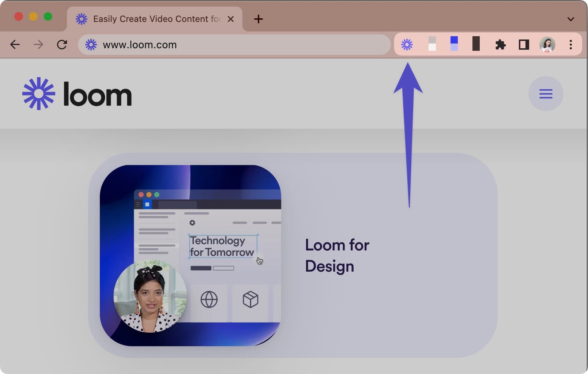Click the square-shaped extension icon near the avatar
This screenshot has width=588, height=374.
tap(524, 44)
